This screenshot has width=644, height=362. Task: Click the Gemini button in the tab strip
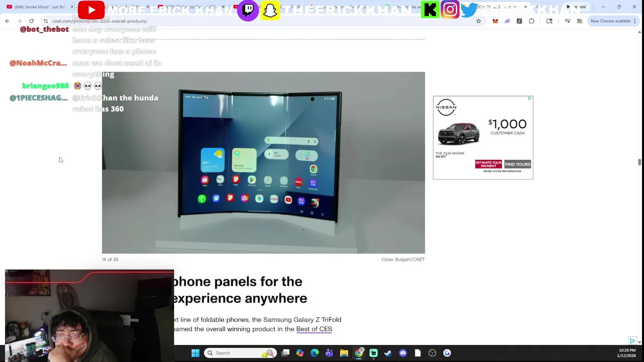coord(577,7)
